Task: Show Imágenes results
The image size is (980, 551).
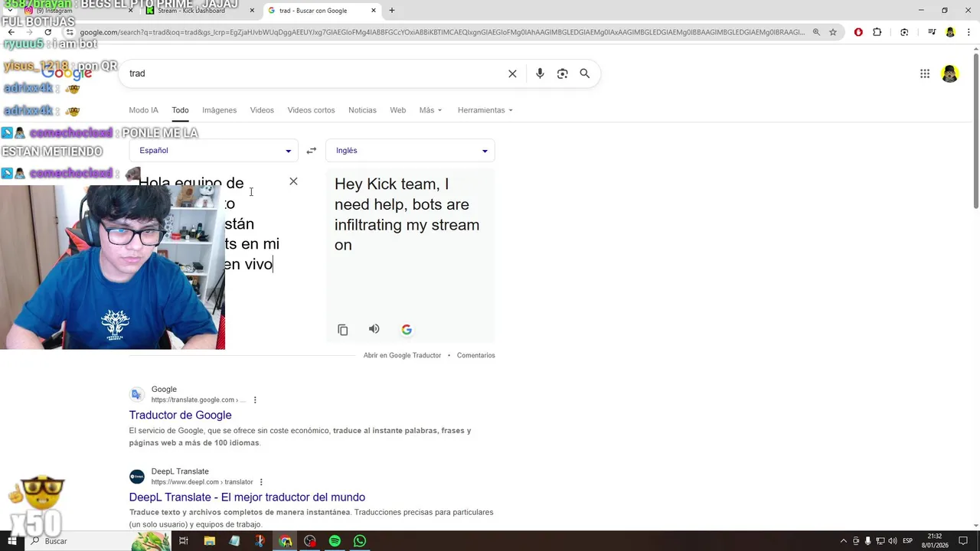Action: tap(219, 110)
